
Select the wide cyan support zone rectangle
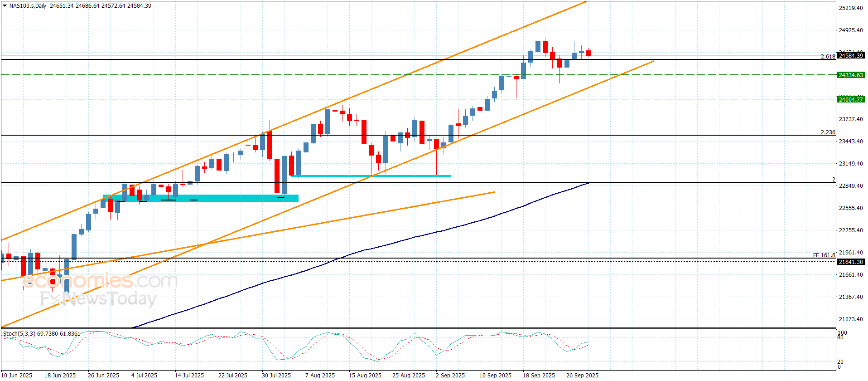(201, 198)
